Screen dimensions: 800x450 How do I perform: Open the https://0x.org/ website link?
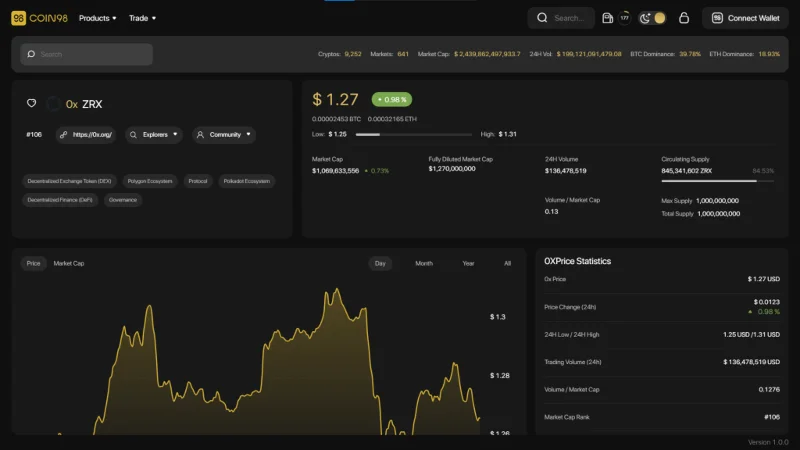tap(86, 135)
